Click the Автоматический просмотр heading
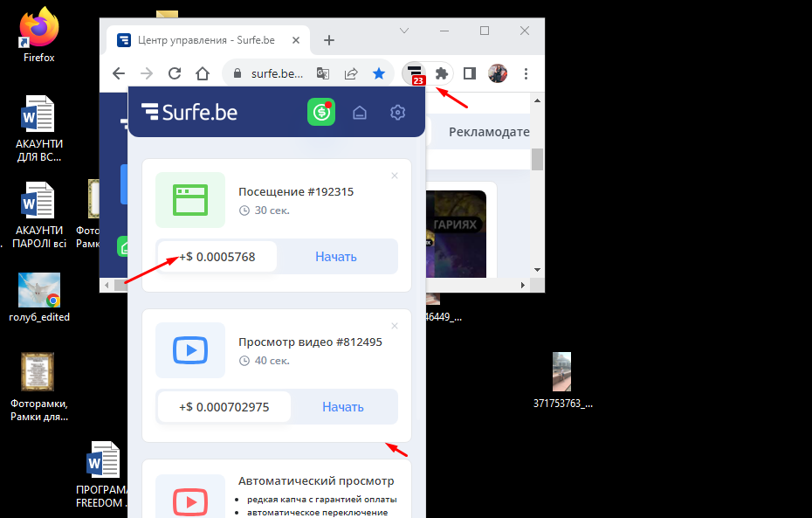The width and height of the screenshot is (812, 518). point(316,481)
